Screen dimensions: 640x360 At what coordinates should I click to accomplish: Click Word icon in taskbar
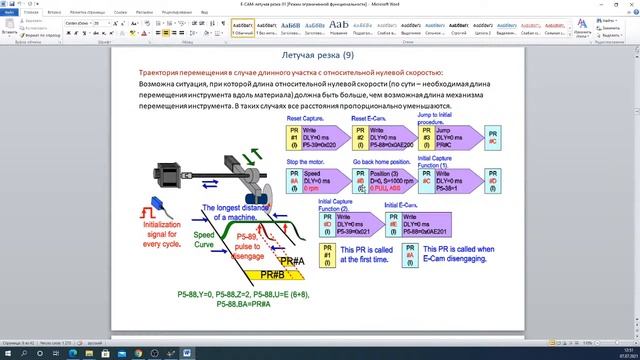187,353
